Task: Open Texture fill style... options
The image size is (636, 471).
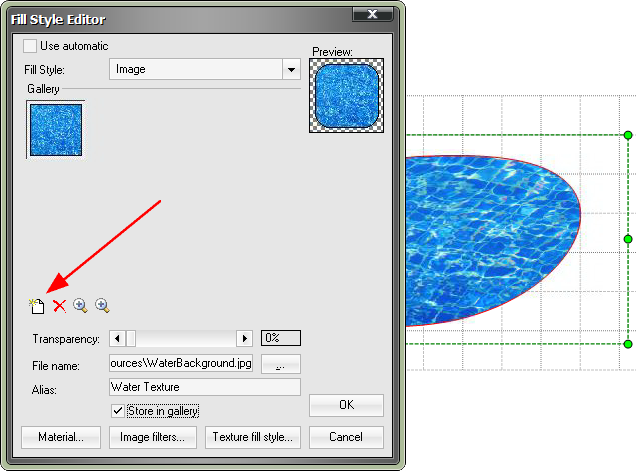Action: pyautogui.click(x=253, y=437)
